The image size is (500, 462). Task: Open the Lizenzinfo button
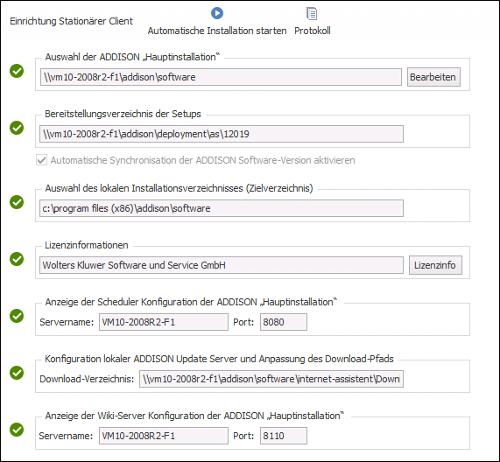pos(435,265)
